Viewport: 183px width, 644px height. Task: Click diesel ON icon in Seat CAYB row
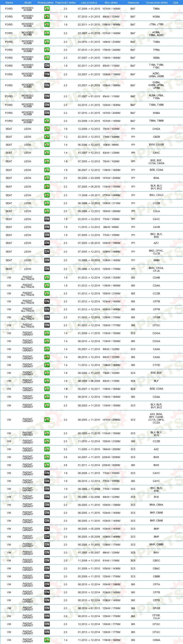(x=47, y=227)
